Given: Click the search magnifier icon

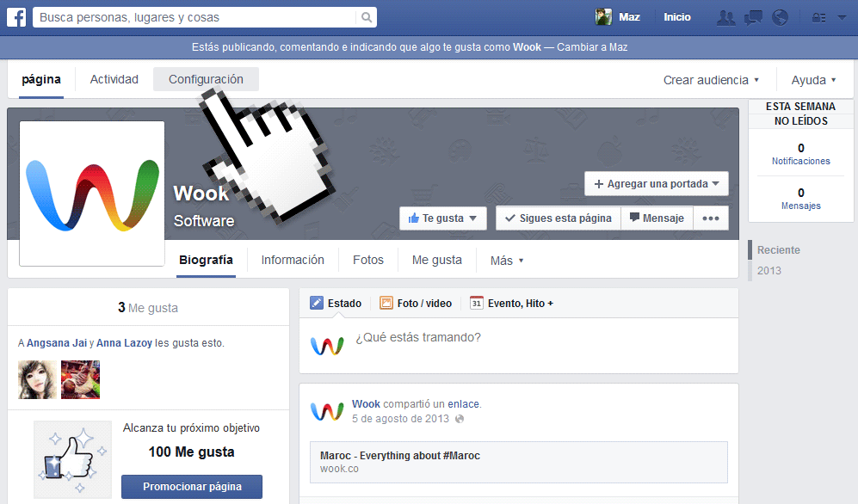Looking at the screenshot, I should click(x=367, y=17).
